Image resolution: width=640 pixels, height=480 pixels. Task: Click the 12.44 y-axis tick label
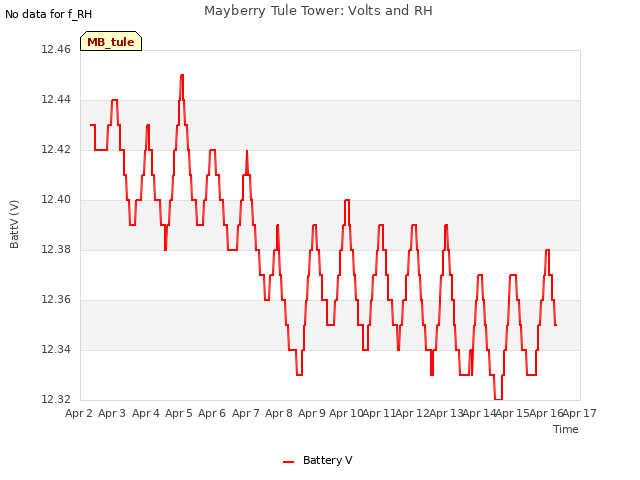coord(56,99)
